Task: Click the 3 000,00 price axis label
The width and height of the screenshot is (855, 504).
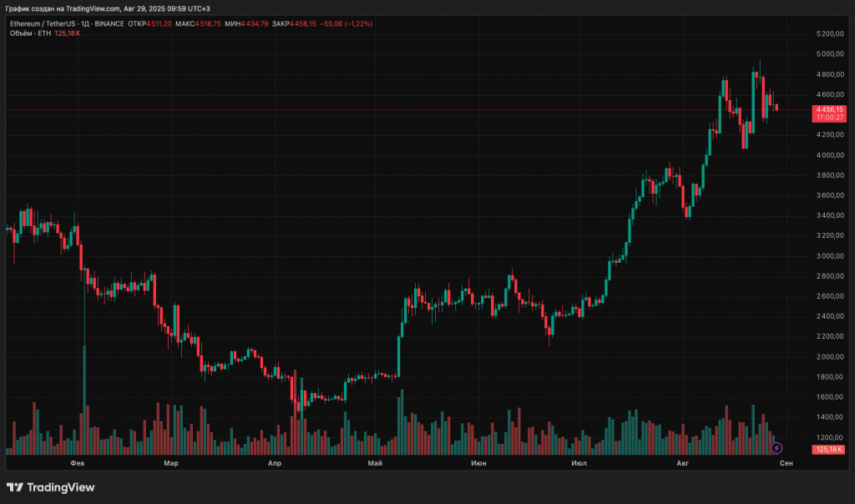Action: pyautogui.click(x=831, y=256)
